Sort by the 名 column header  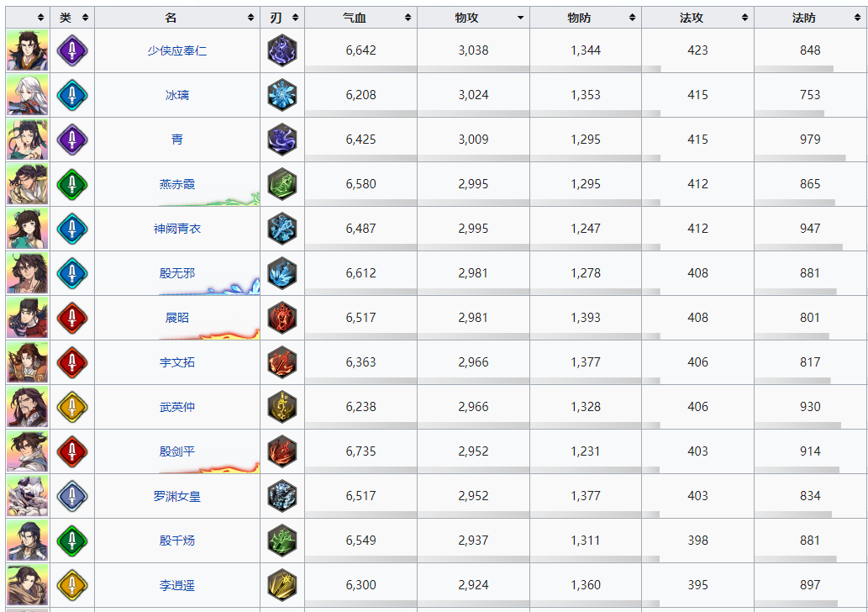[x=176, y=17]
